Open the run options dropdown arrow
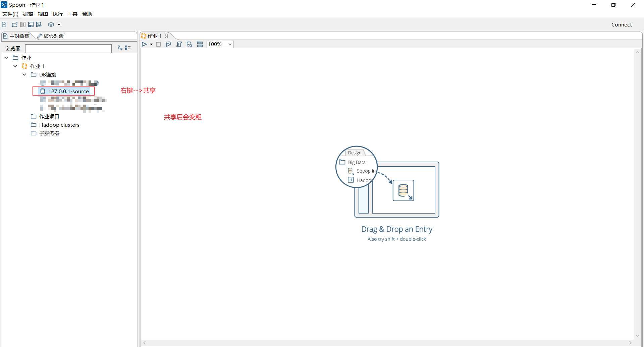644x347 pixels. pos(151,44)
